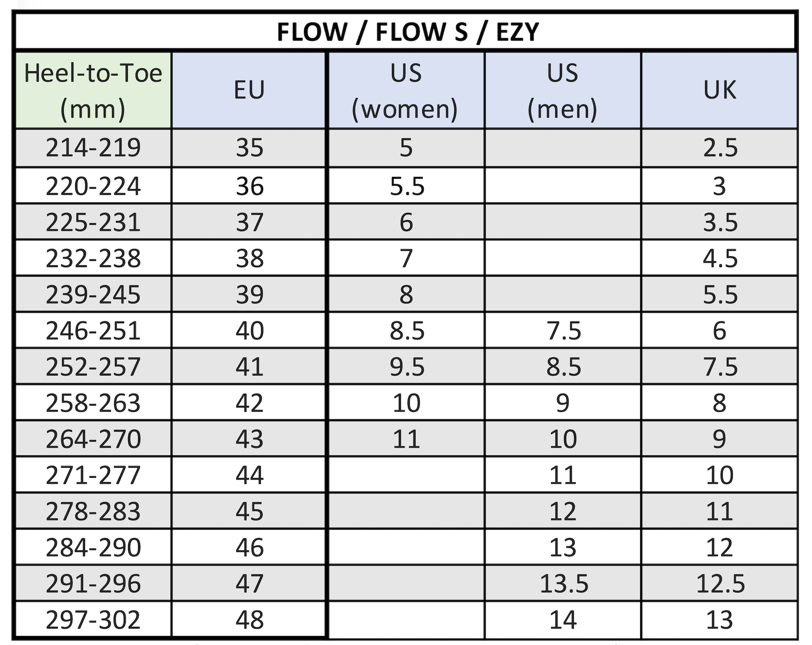Click the Heel-to-Toe (mm) column header
This screenshot has width=812, height=645.
[93, 90]
